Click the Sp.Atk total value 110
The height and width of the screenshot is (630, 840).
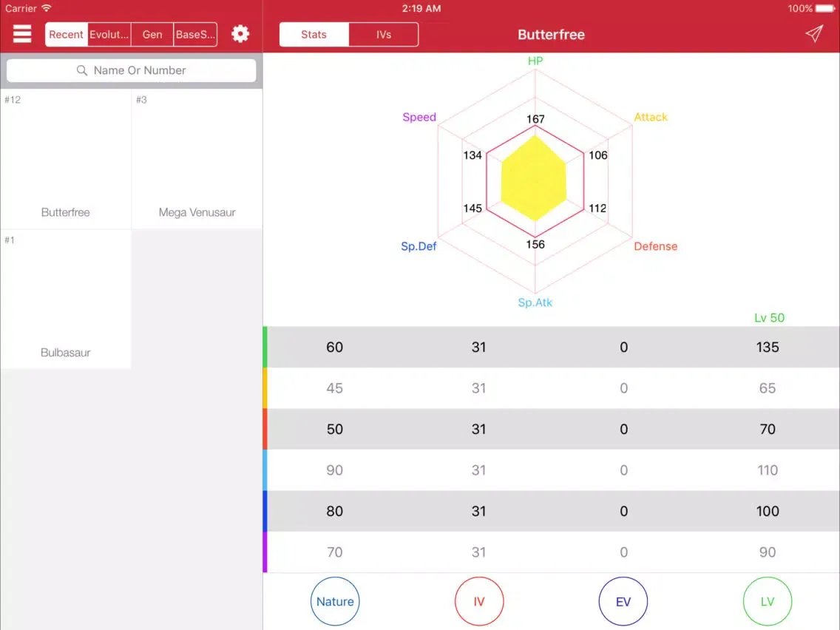click(767, 470)
